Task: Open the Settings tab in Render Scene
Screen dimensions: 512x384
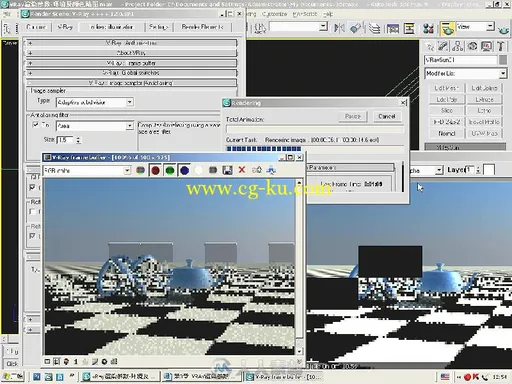Action: pyautogui.click(x=159, y=27)
